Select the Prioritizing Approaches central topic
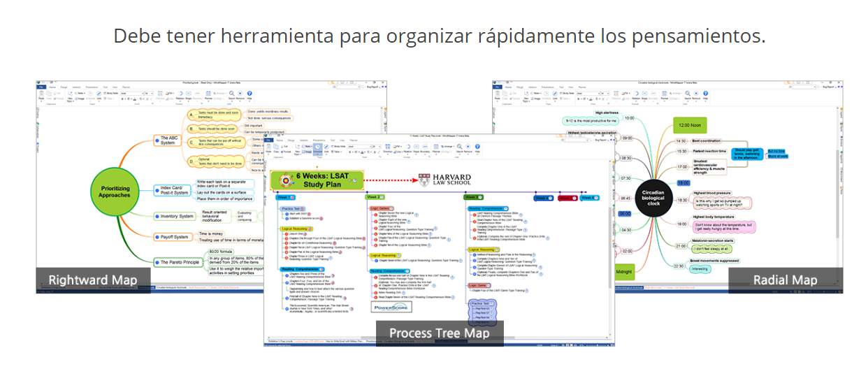Screen dimensions: 868x390 (x=113, y=191)
